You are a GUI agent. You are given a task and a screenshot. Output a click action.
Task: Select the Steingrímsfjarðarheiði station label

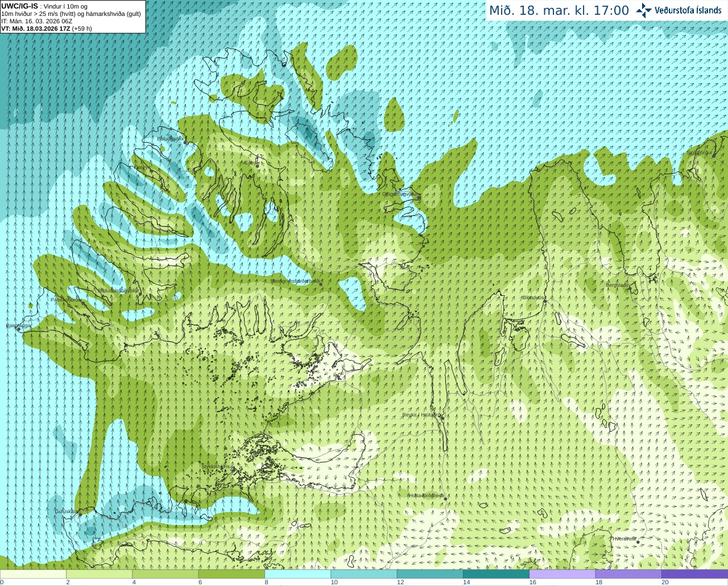(x=295, y=281)
